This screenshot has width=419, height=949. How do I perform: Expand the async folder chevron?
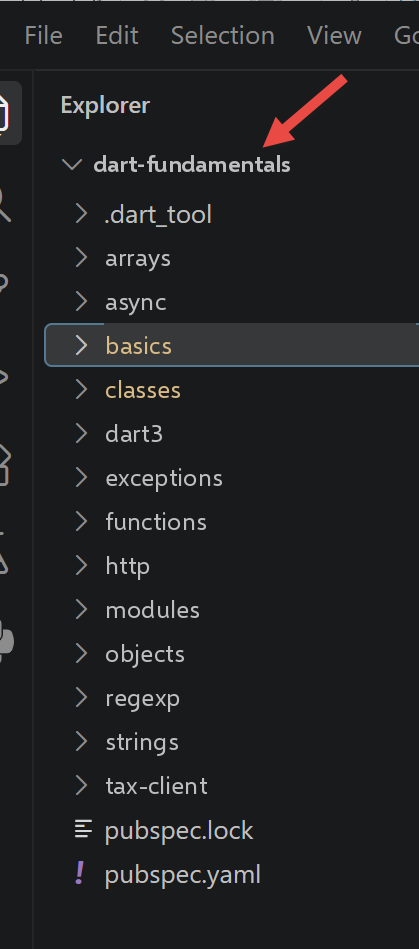pos(81,301)
